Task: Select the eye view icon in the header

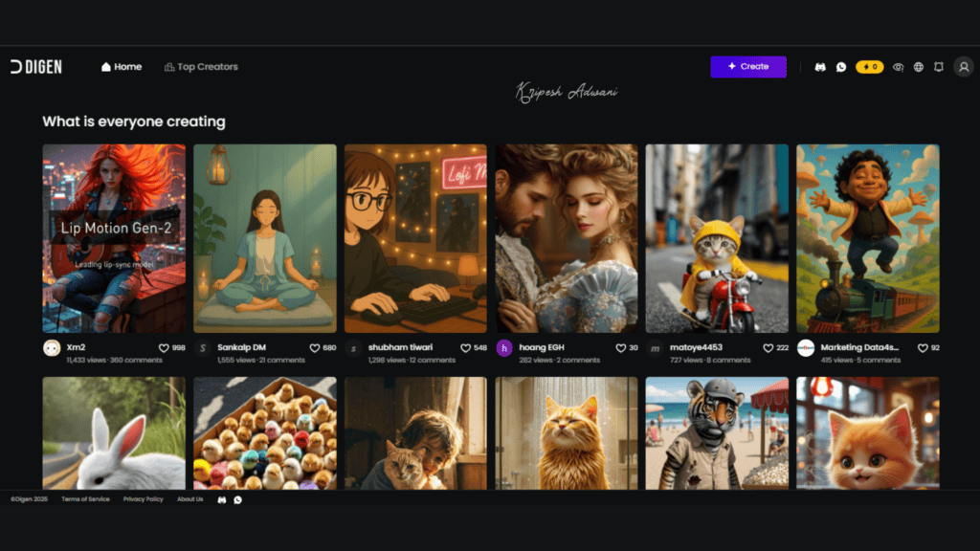Action: pos(898,67)
